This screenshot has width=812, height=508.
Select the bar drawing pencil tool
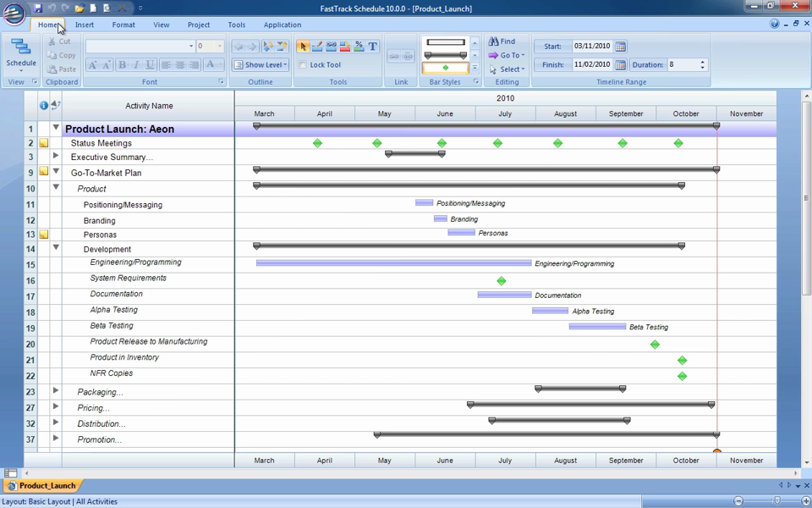pos(317,47)
